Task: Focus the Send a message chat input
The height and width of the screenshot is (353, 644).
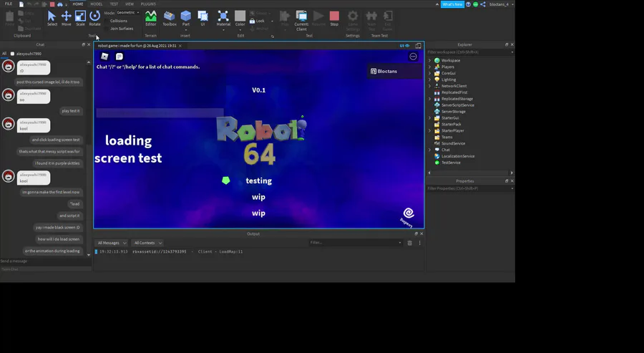Action: click(46, 261)
